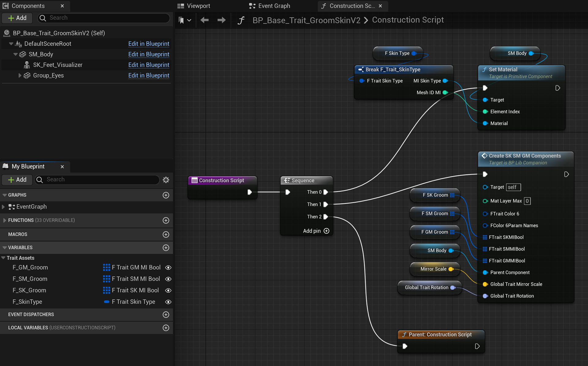Toggle visibility eye for F_GM_Groom
Viewport: 588px width, 366px height.
click(168, 268)
